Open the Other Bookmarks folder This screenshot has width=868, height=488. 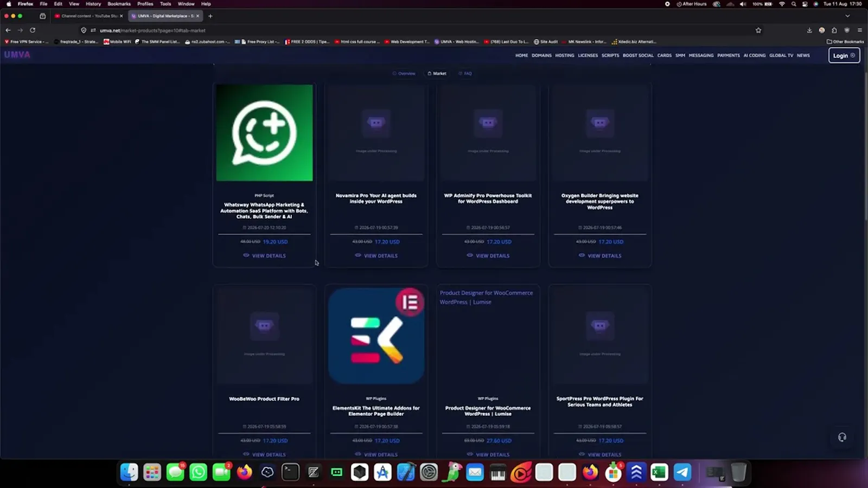845,42
